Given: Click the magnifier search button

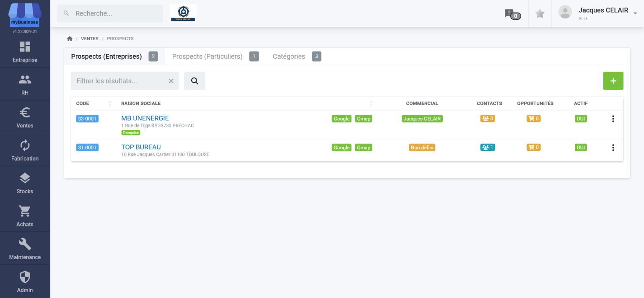Looking at the screenshot, I should click(x=195, y=81).
